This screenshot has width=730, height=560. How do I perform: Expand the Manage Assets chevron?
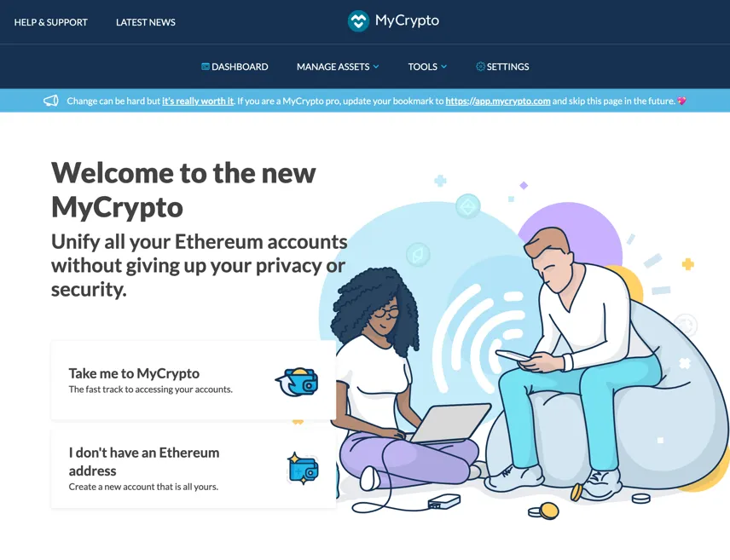click(376, 66)
